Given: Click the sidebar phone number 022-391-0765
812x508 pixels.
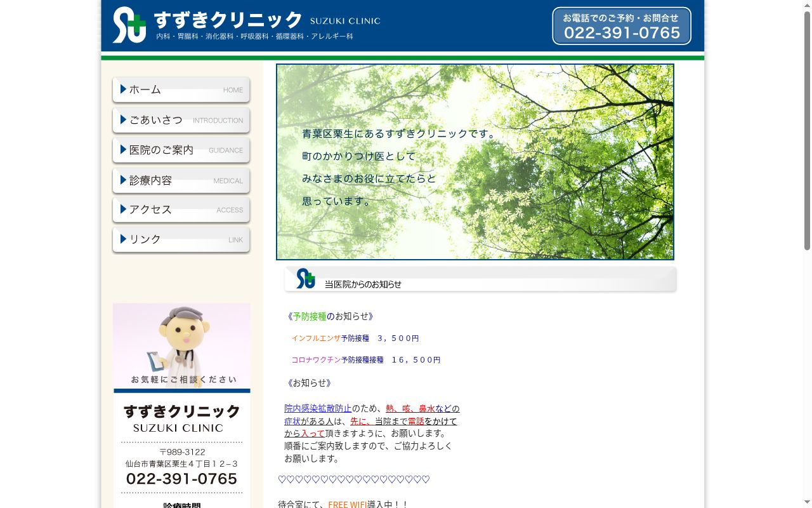Looking at the screenshot, I should (x=181, y=479).
